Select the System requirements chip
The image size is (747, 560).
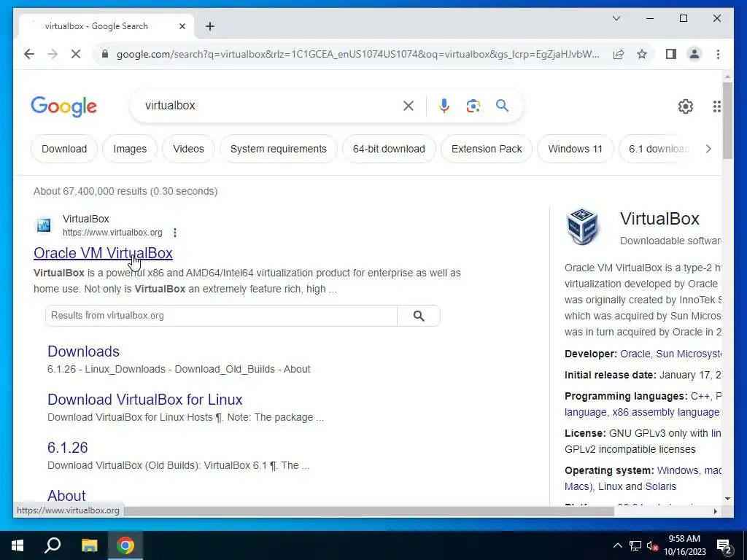coord(278,149)
